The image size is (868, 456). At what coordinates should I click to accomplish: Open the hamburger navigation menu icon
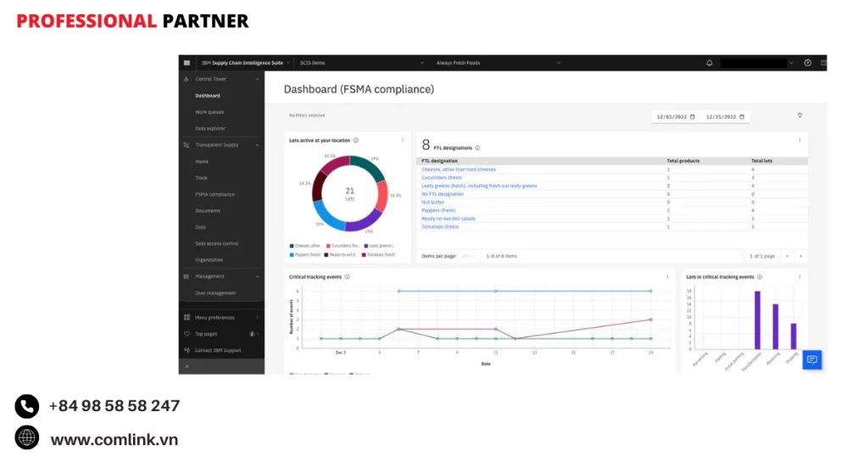click(x=186, y=63)
